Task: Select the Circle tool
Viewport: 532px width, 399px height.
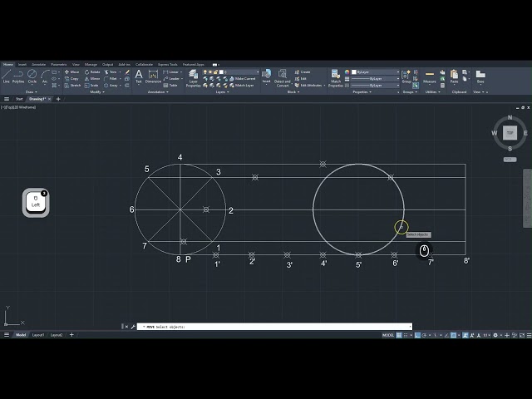Action: (x=32, y=76)
